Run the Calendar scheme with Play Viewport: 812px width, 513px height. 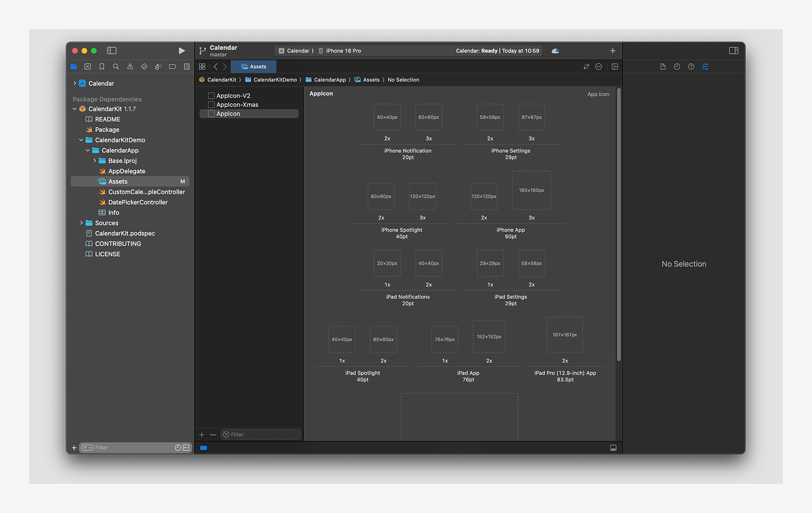pyautogui.click(x=182, y=51)
